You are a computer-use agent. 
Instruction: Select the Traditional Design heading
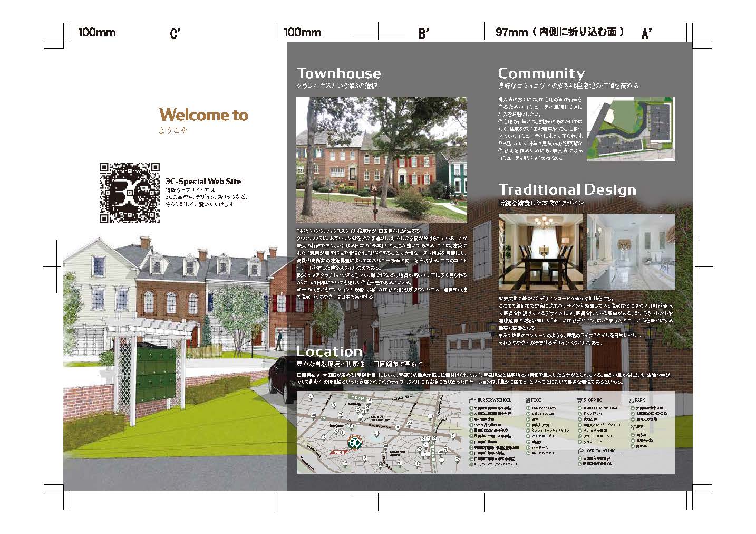pos(567,189)
